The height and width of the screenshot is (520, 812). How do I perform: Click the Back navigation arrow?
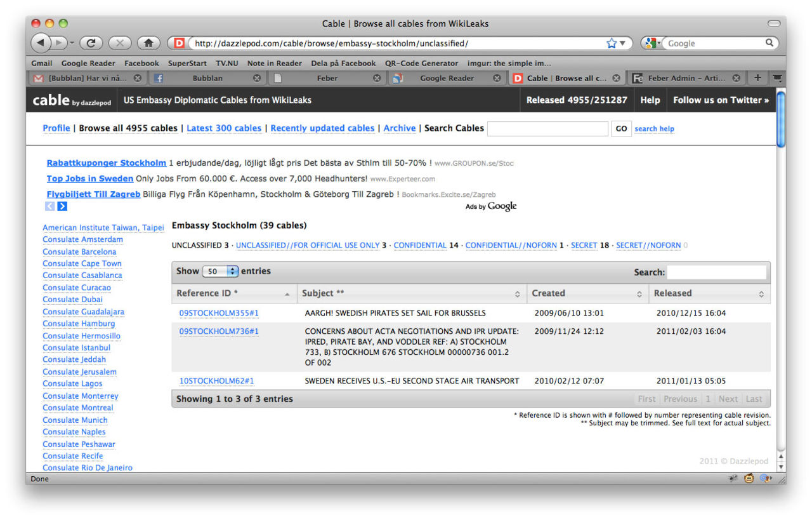(41, 43)
